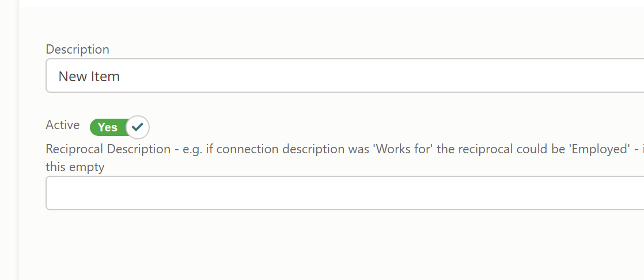Click the left gray sidebar strip
Screen dimensions: 644x280
9,140
